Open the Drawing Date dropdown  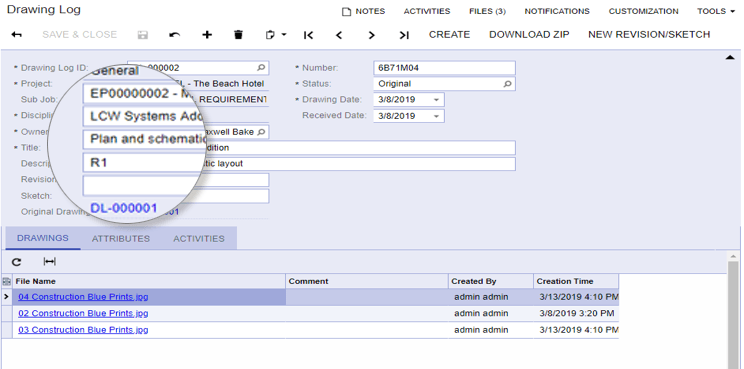click(436, 100)
